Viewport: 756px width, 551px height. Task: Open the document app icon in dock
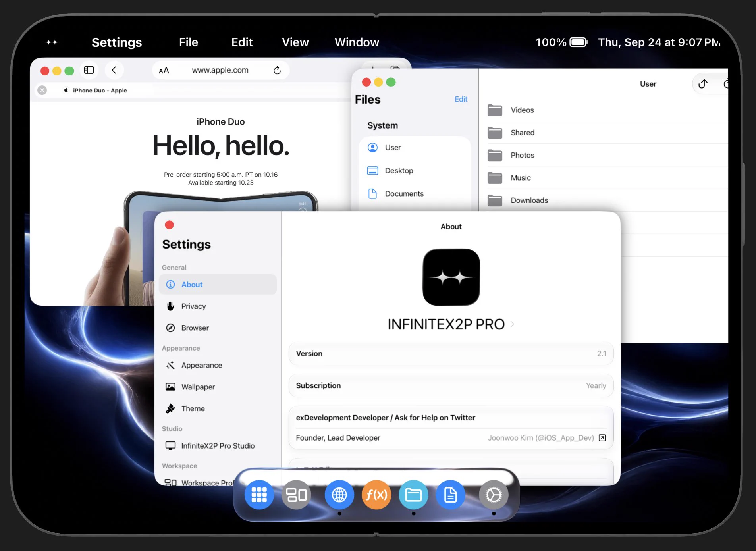click(x=451, y=495)
